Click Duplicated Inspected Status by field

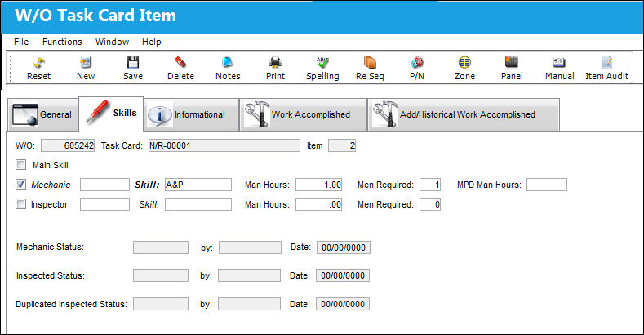point(249,304)
